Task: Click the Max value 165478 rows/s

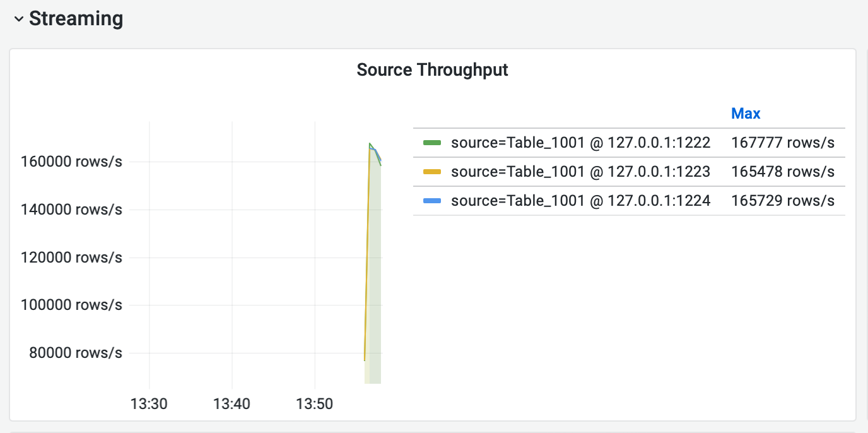Action: [x=783, y=172]
